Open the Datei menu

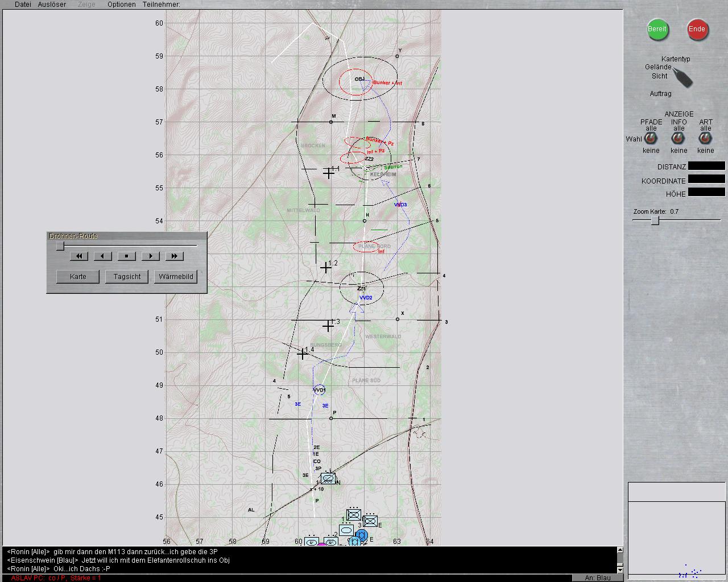(x=23, y=5)
